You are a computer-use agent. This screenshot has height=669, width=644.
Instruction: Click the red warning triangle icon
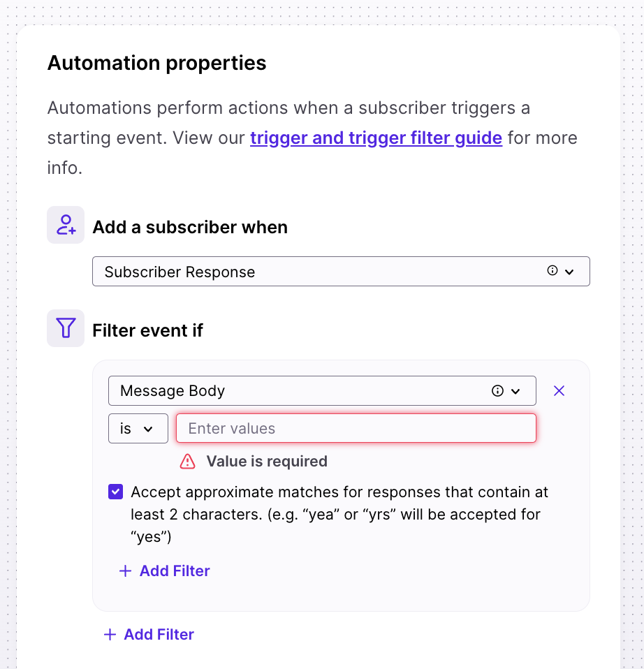click(x=187, y=462)
